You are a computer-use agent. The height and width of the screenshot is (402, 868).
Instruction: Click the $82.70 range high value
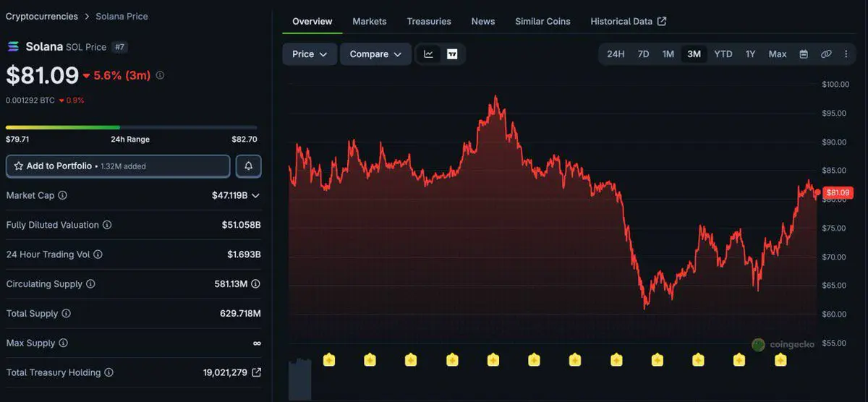point(244,140)
